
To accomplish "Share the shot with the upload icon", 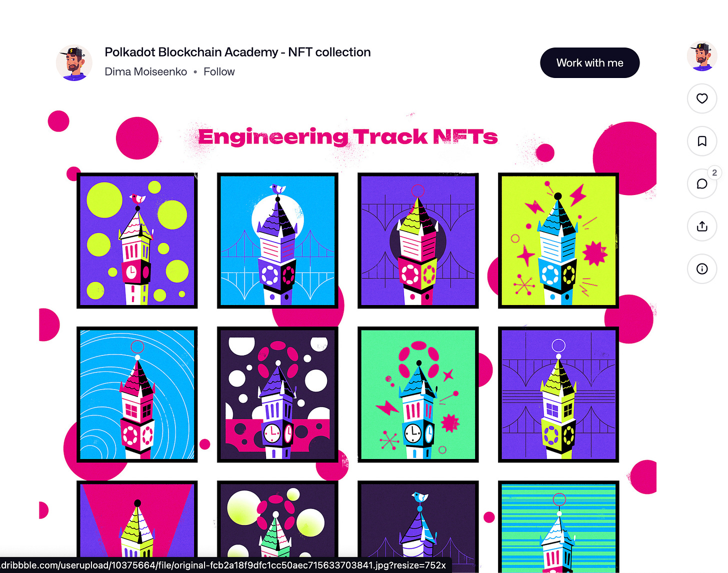I will (702, 226).
